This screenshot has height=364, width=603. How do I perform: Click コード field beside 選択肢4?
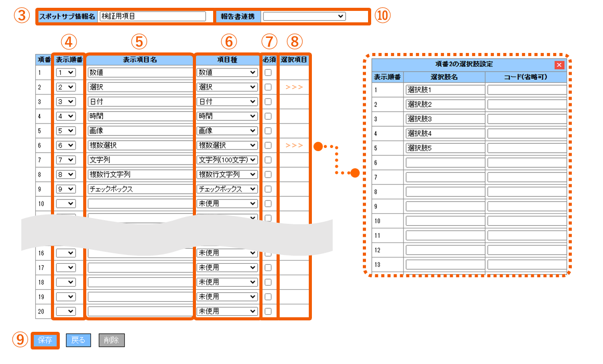(527, 133)
